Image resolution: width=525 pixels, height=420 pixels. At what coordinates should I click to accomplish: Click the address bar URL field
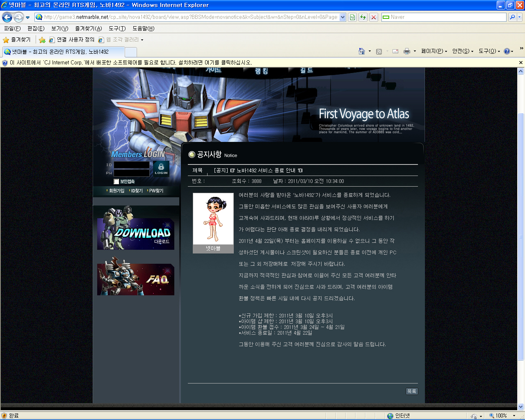pyautogui.click(x=191, y=17)
